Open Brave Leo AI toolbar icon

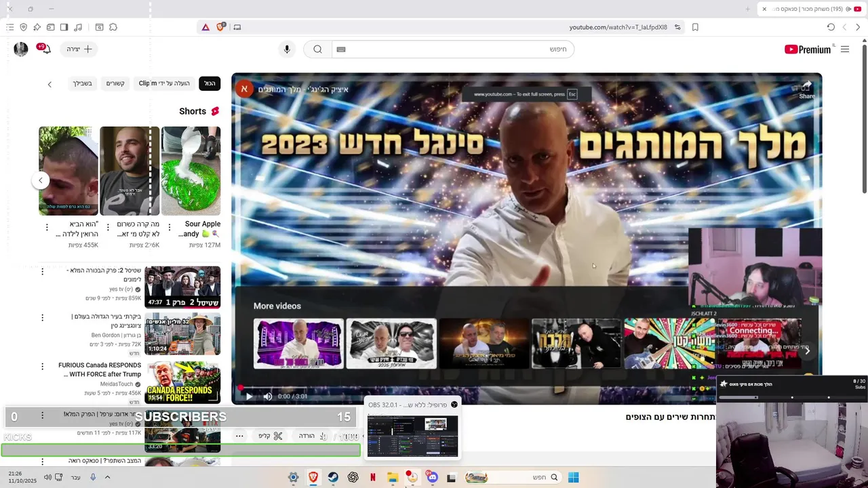pyautogui.click(x=37, y=27)
